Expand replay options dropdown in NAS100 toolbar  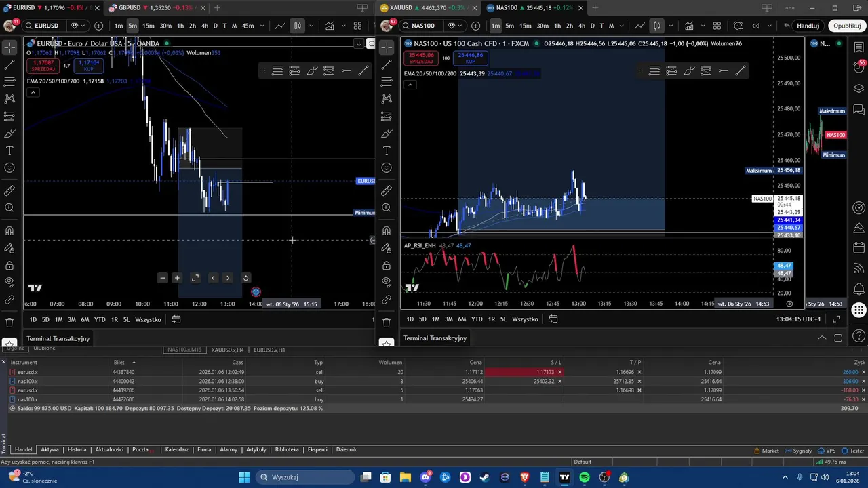click(x=768, y=26)
